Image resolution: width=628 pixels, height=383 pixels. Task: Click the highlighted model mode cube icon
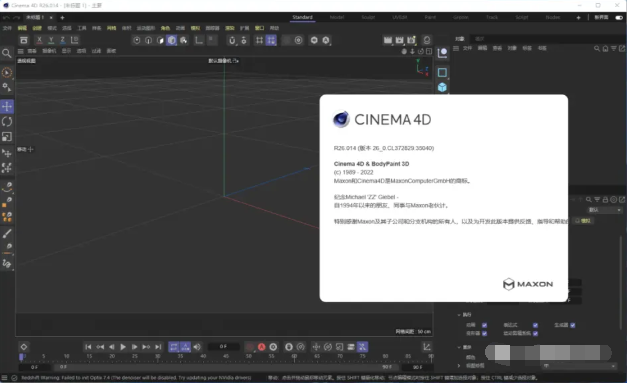tap(172, 40)
